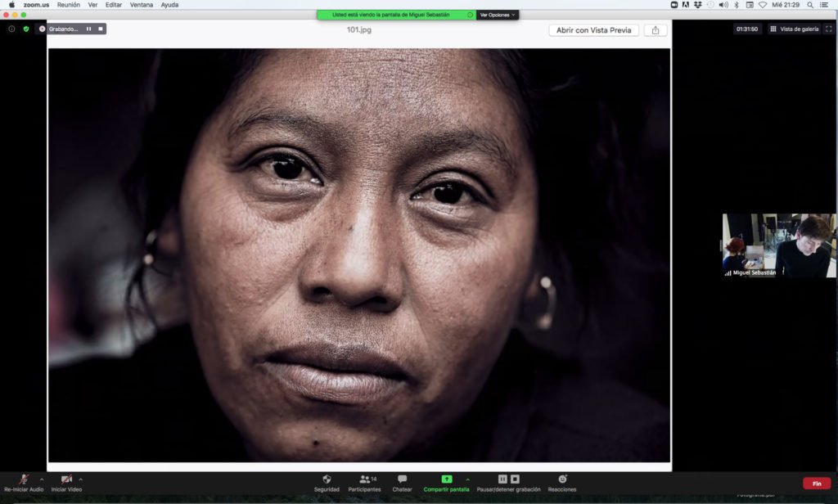The height and width of the screenshot is (504, 838).
Task: Open Ver Opciones dropdown
Action: pyautogui.click(x=498, y=15)
